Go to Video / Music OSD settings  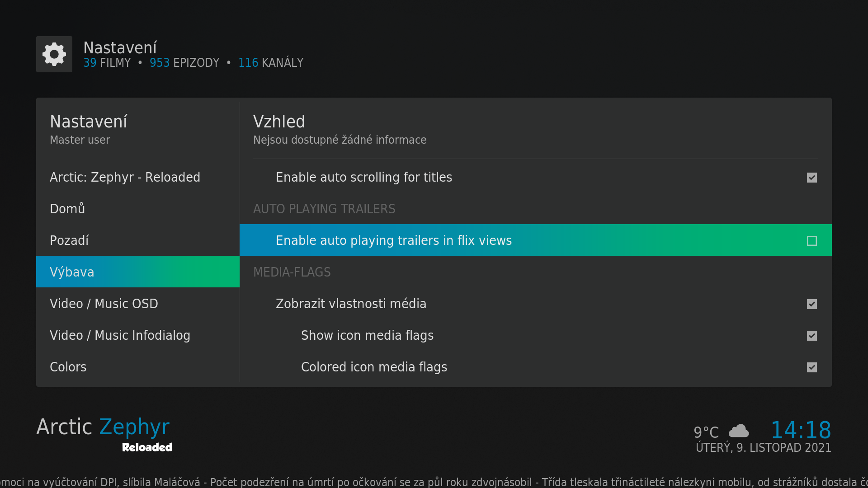click(x=104, y=304)
